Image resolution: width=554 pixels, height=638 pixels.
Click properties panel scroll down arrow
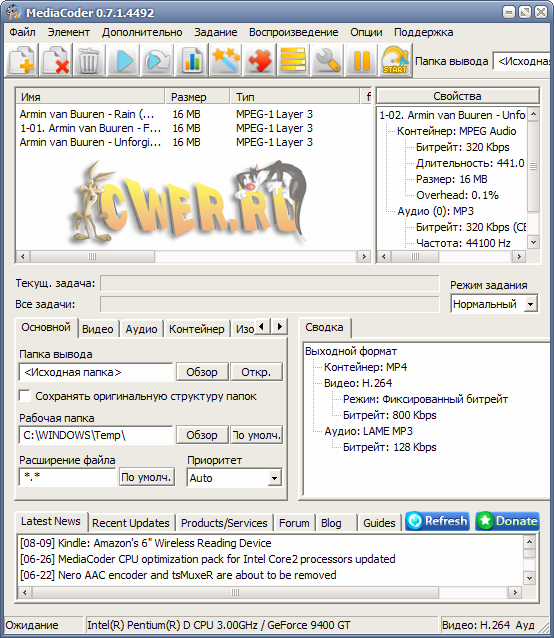pos(533,242)
